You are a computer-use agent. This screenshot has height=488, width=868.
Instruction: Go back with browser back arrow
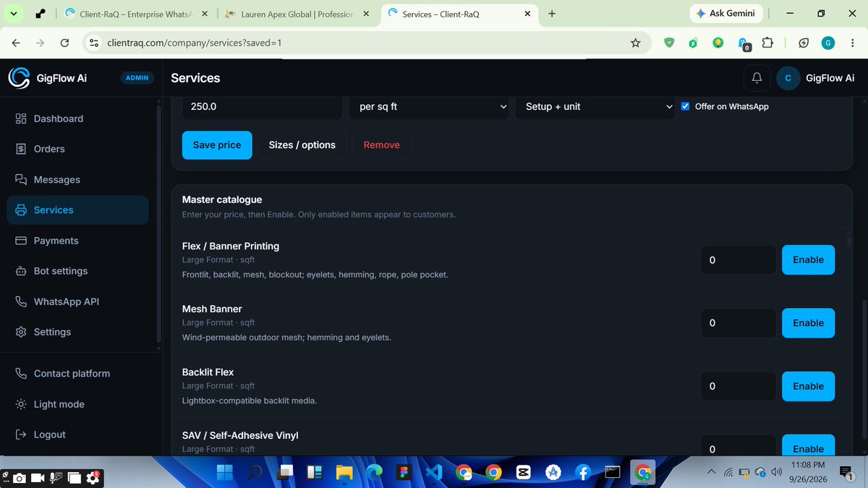click(16, 43)
